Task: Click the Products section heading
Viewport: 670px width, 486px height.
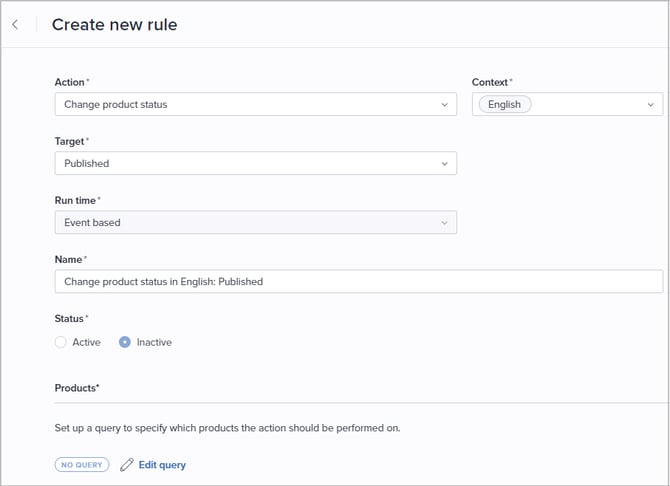Action: click(x=77, y=387)
